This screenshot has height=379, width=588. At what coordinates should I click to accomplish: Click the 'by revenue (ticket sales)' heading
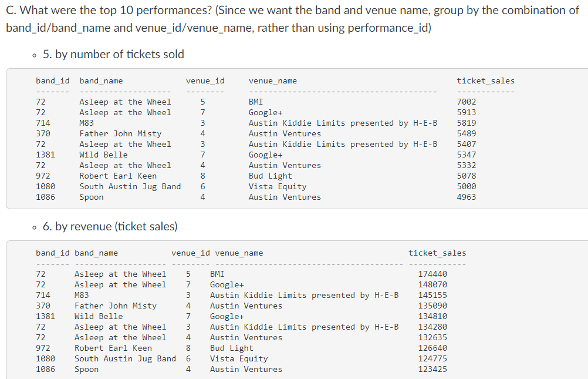[x=110, y=226]
